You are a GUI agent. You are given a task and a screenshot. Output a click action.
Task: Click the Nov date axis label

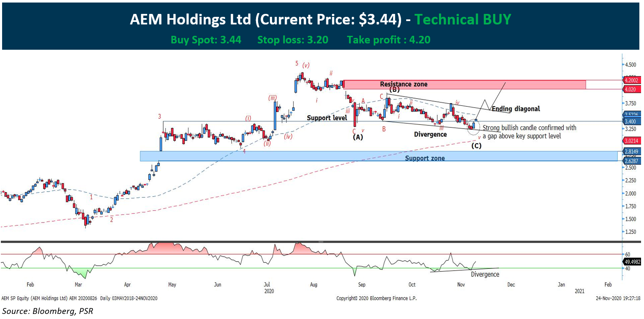(461, 284)
